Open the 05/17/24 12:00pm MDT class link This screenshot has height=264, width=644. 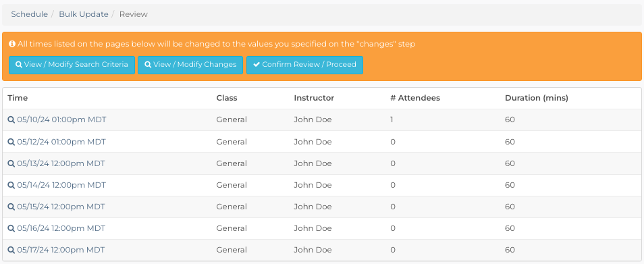[x=61, y=250]
